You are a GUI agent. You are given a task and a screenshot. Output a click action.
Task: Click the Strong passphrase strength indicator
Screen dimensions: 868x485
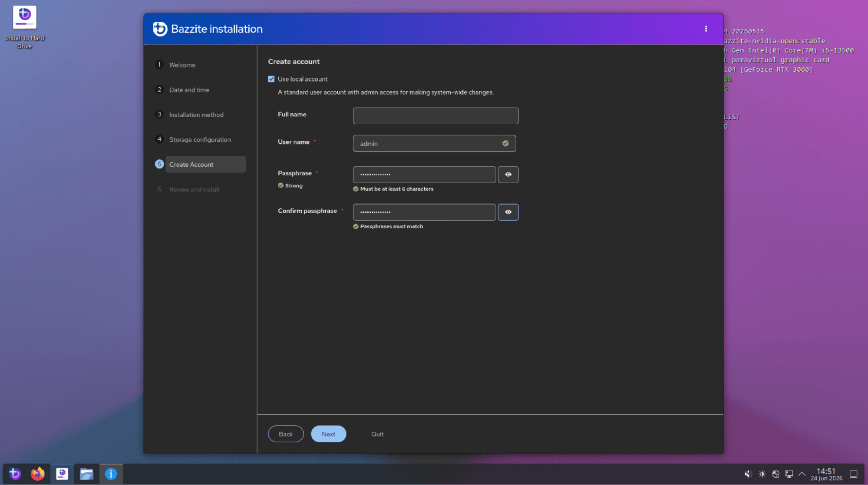coord(290,185)
